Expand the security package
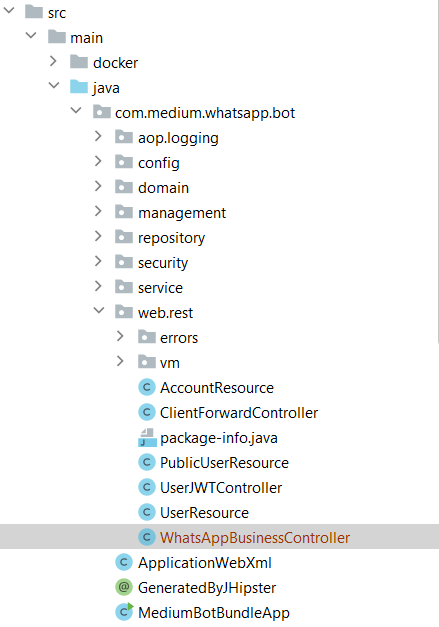The height and width of the screenshot is (627, 439). point(98,262)
